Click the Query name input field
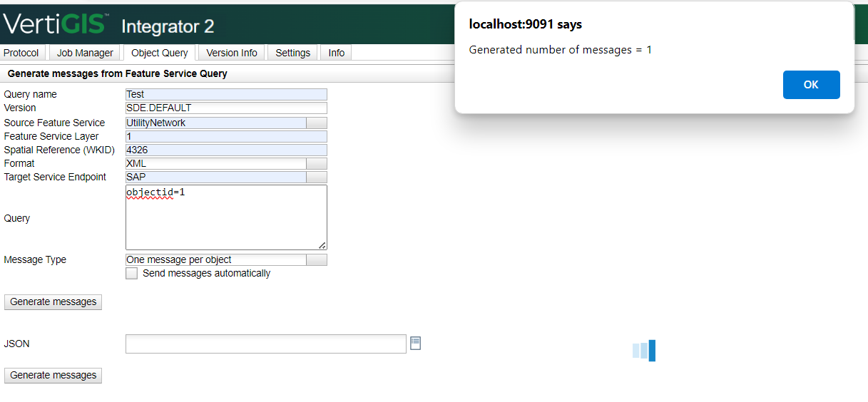 point(226,94)
